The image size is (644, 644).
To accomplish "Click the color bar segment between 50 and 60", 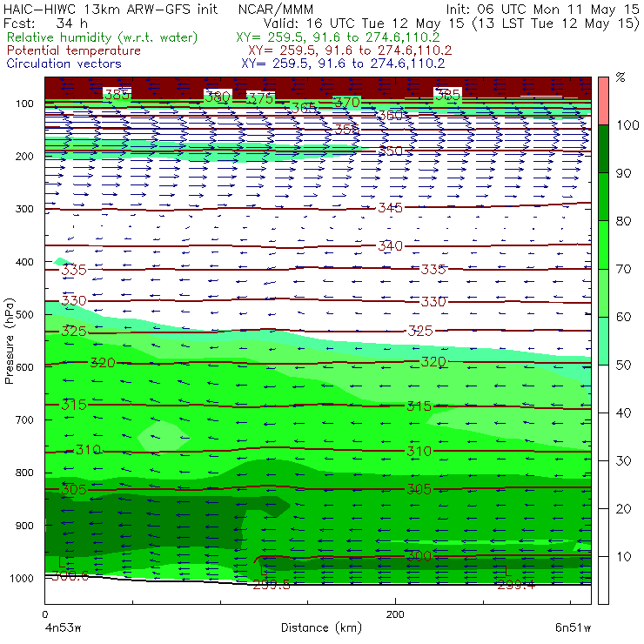I will 603,341.
